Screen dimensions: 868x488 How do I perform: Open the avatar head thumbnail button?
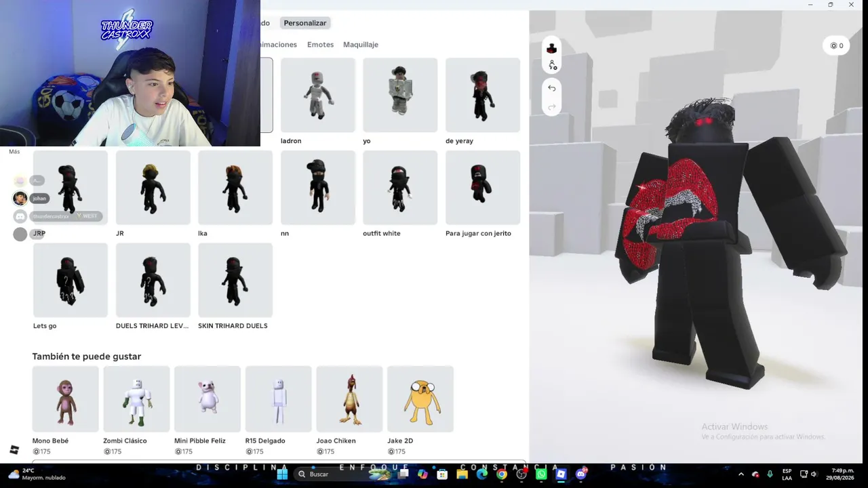[x=551, y=49]
